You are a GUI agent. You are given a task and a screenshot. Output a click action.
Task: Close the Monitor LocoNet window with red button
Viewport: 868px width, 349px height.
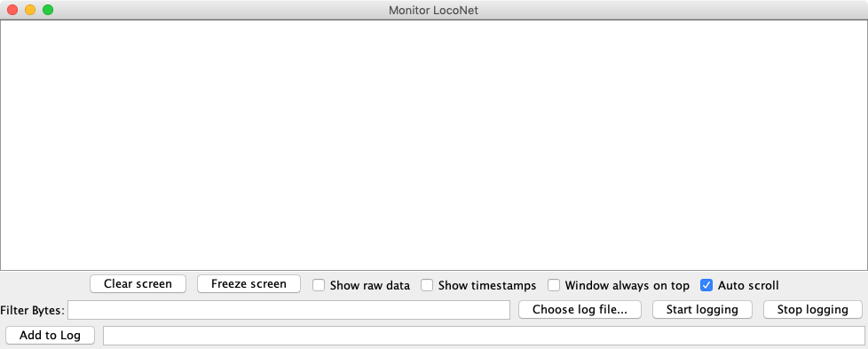pos(12,10)
